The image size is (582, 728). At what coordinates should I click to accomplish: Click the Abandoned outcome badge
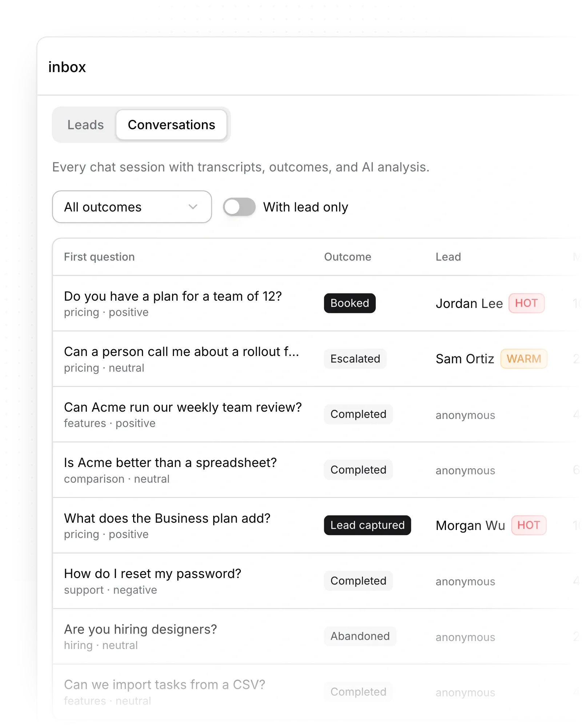coord(360,636)
